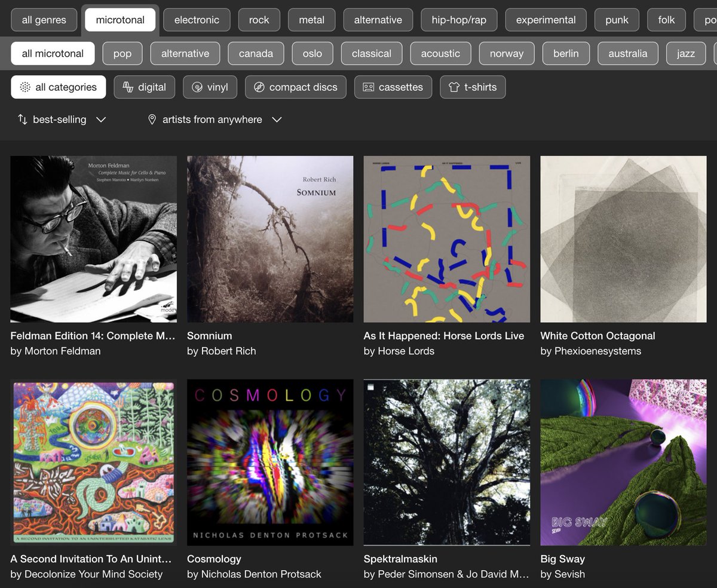Filter by the pop subgenre tag
The image size is (717, 588).
(122, 53)
